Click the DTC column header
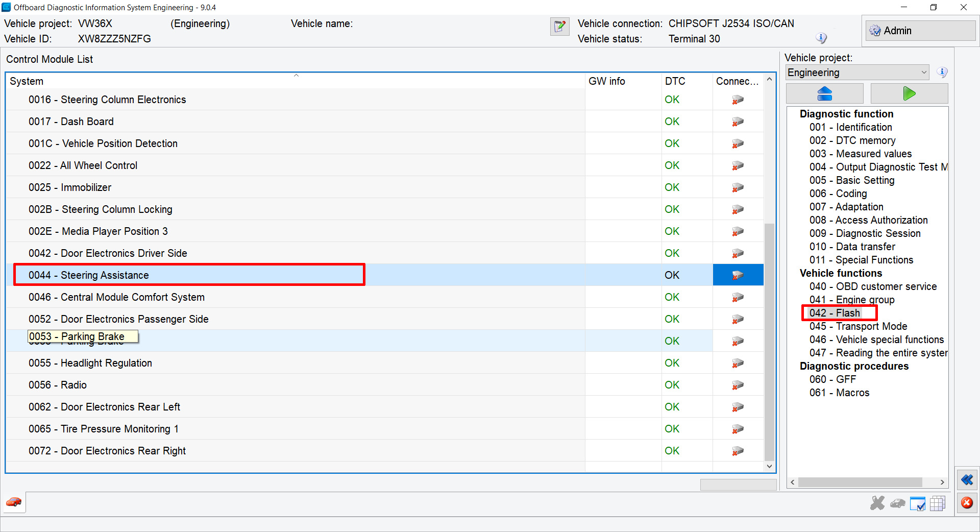 tap(687, 81)
